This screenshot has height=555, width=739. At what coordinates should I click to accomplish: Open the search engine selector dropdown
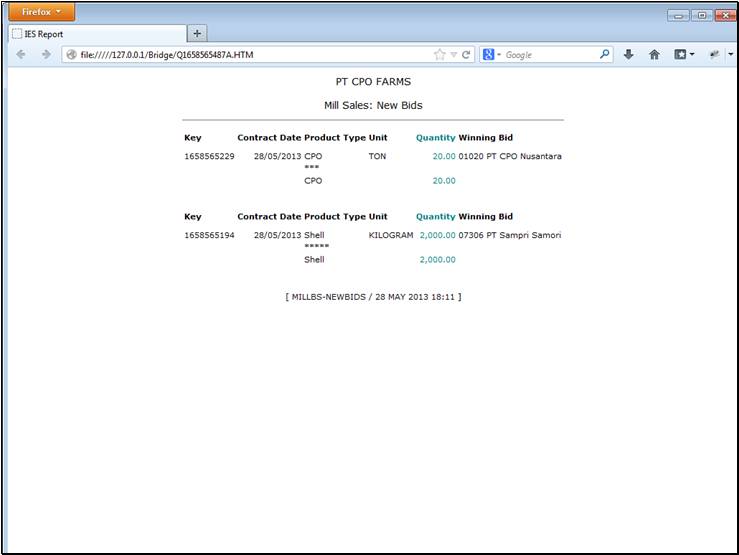(x=492, y=55)
